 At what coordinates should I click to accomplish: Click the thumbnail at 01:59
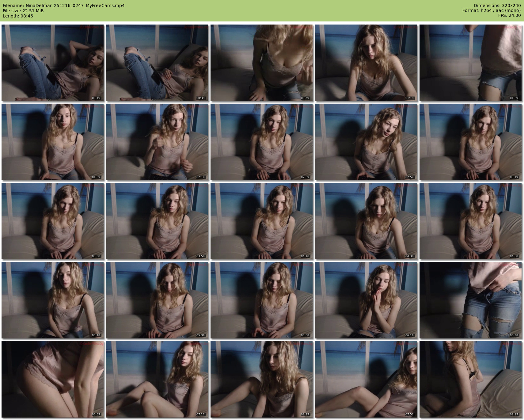click(x=53, y=142)
